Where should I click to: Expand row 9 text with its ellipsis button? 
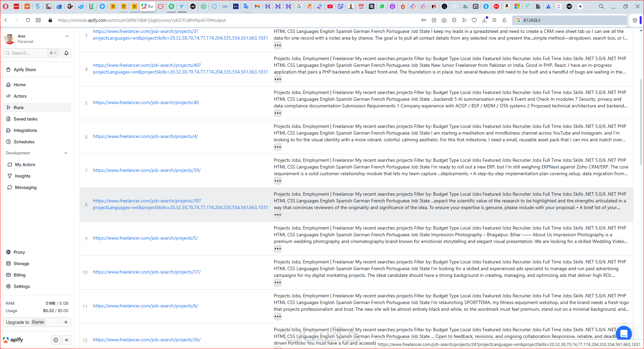[278, 249]
